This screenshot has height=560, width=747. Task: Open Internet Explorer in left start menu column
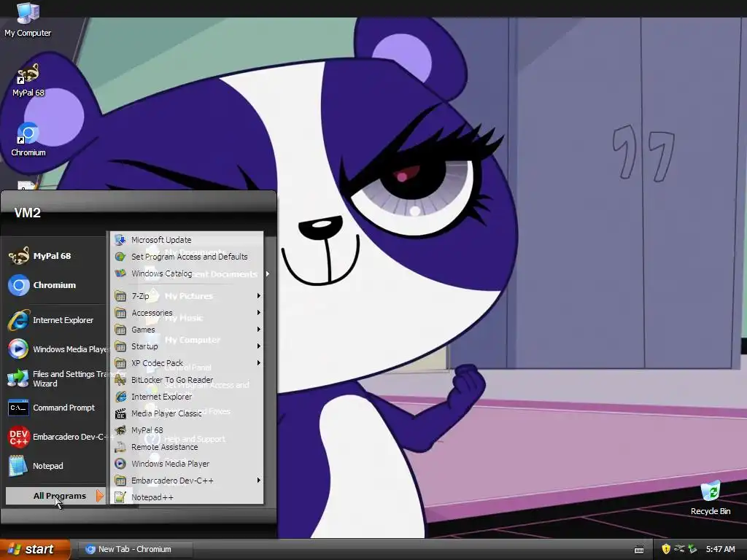[56, 320]
